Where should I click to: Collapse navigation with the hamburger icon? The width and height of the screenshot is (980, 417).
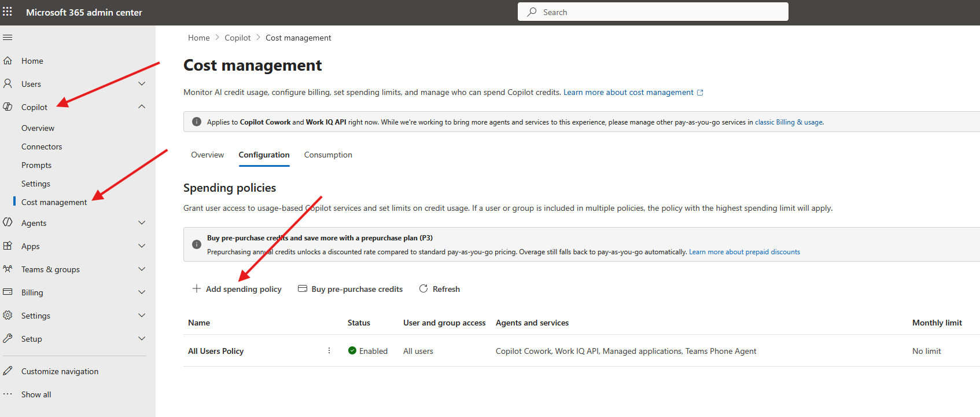pos(8,38)
